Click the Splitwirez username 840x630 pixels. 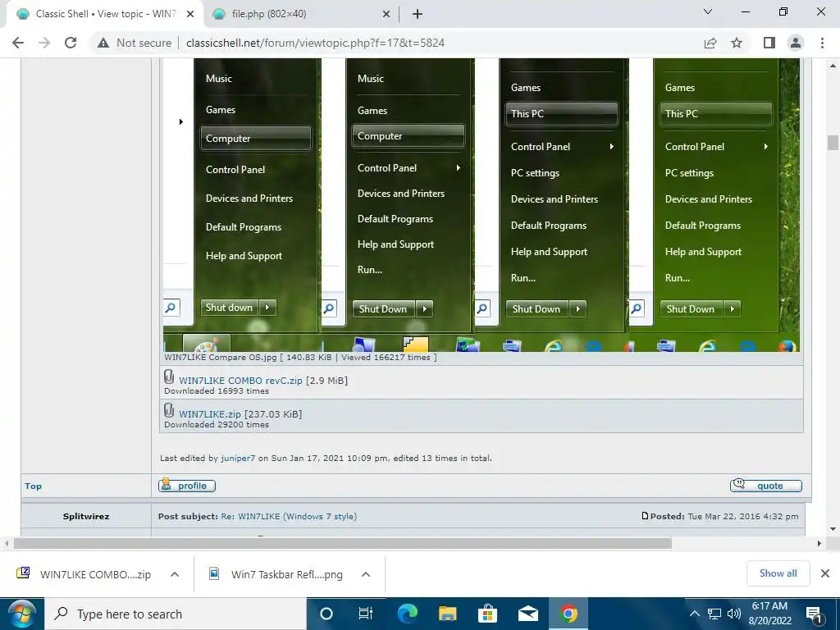[85, 517]
